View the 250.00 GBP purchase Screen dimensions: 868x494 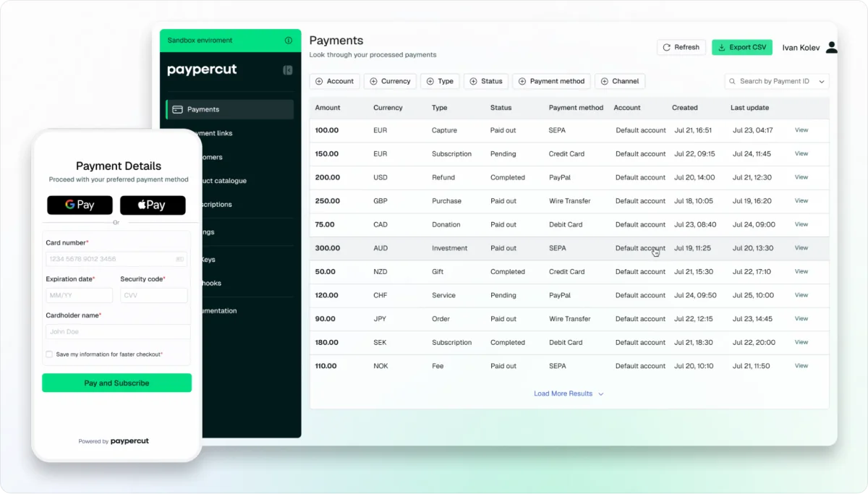pyautogui.click(x=801, y=201)
